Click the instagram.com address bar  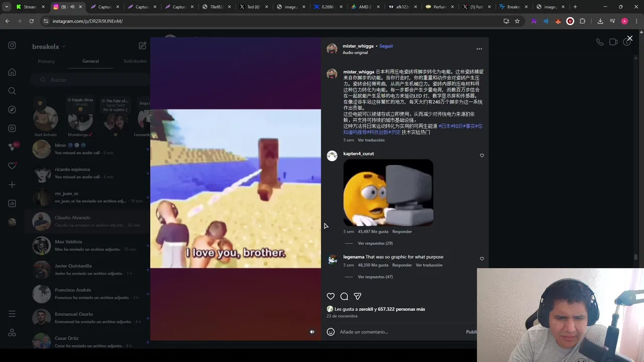tap(272, 21)
